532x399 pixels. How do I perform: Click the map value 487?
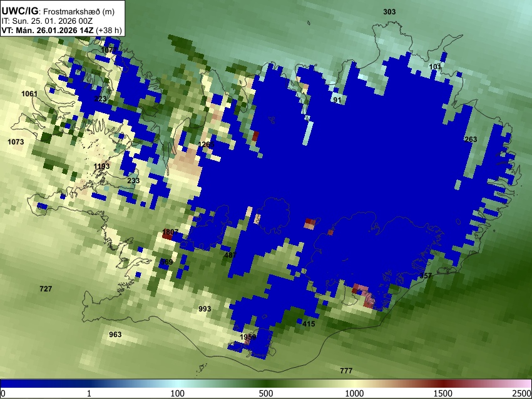click(x=230, y=255)
